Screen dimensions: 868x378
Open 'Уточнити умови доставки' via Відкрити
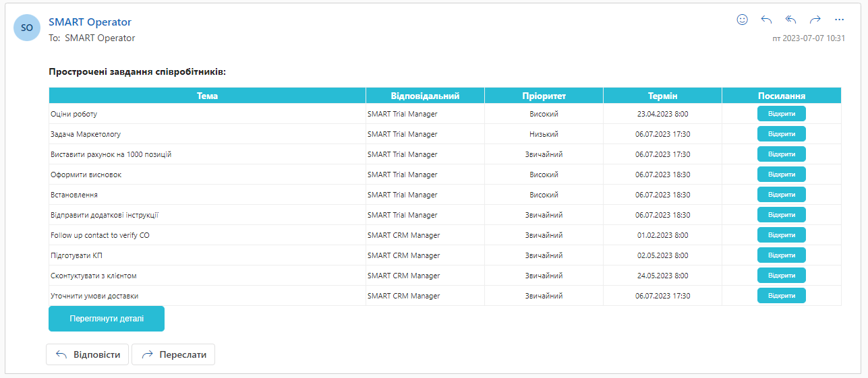point(781,296)
